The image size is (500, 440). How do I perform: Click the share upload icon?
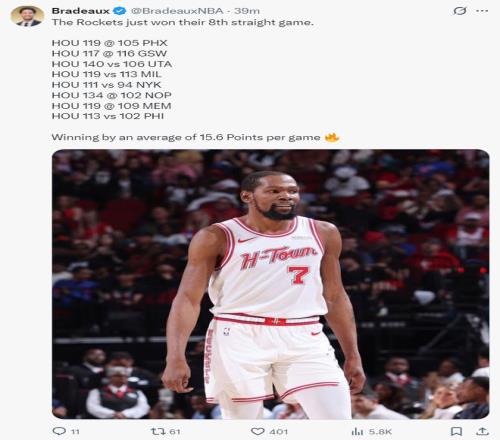(x=482, y=431)
